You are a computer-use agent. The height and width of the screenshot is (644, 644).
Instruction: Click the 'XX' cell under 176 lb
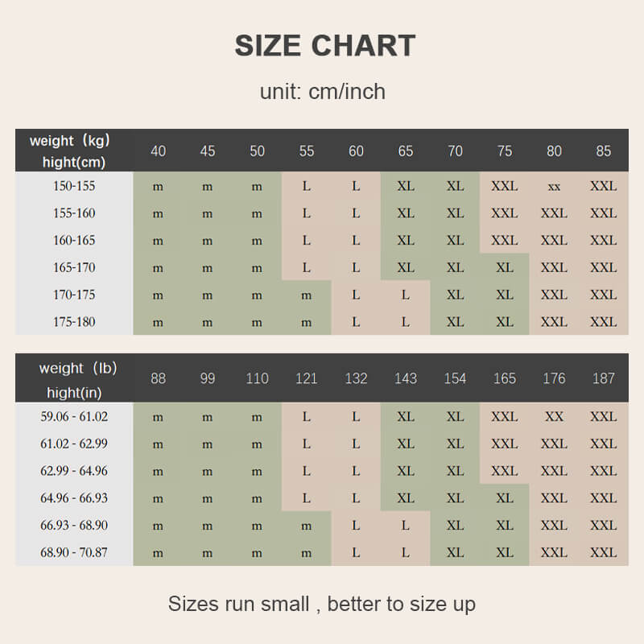click(x=554, y=417)
